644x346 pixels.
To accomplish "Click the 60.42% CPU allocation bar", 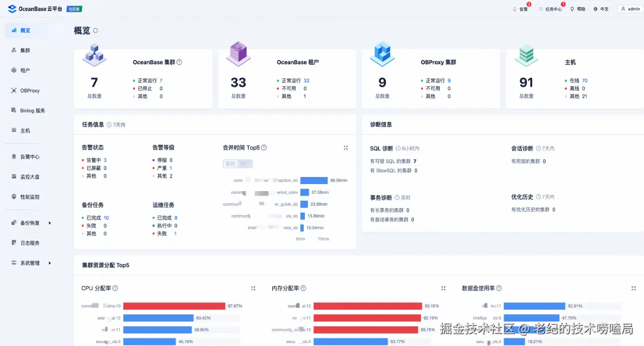I will tap(158, 318).
